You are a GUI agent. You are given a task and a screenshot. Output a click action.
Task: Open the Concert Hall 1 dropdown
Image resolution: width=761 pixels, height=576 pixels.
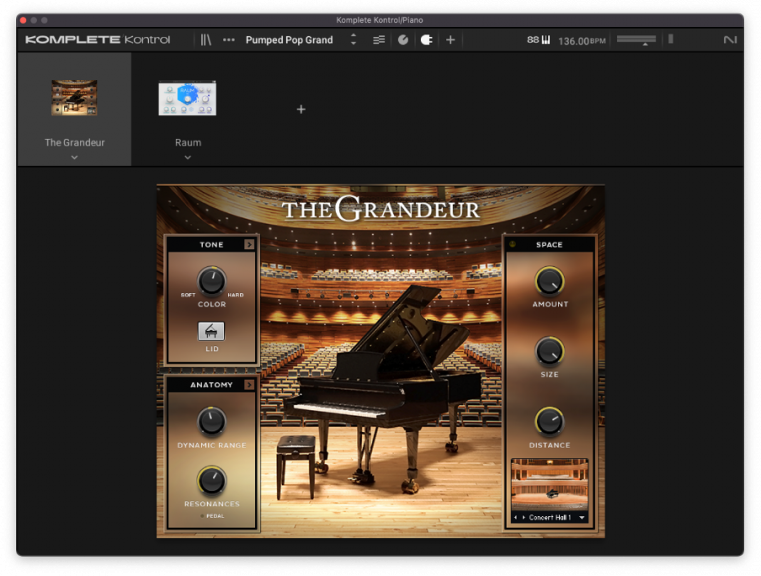[x=582, y=518]
